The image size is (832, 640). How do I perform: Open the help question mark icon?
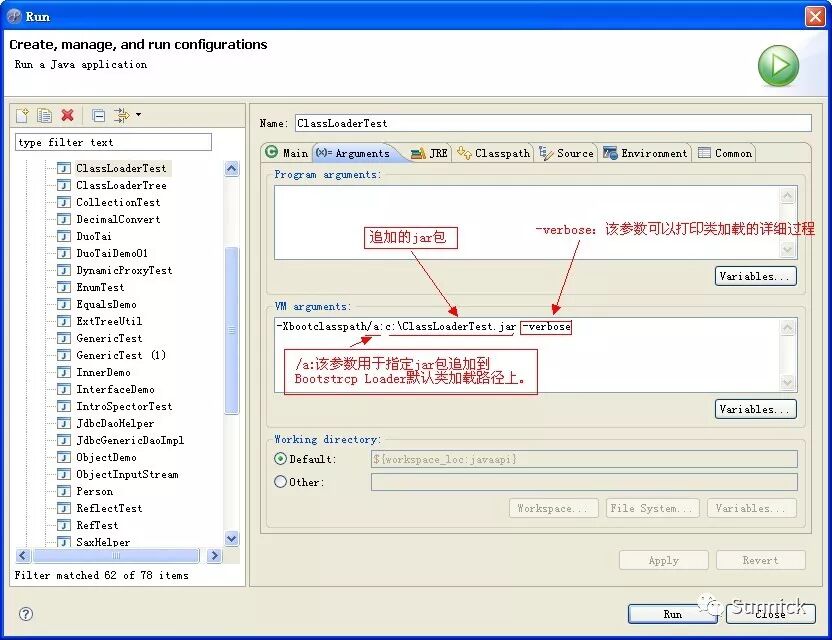coord(26,614)
